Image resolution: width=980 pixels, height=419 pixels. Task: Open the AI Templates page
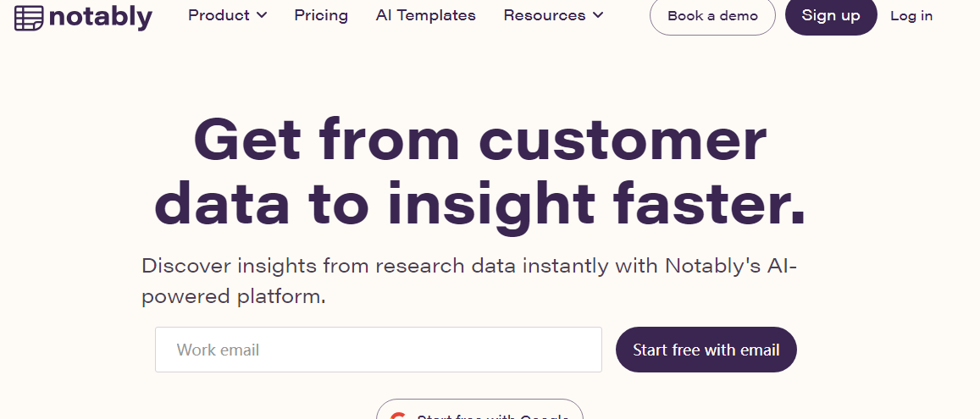(425, 15)
